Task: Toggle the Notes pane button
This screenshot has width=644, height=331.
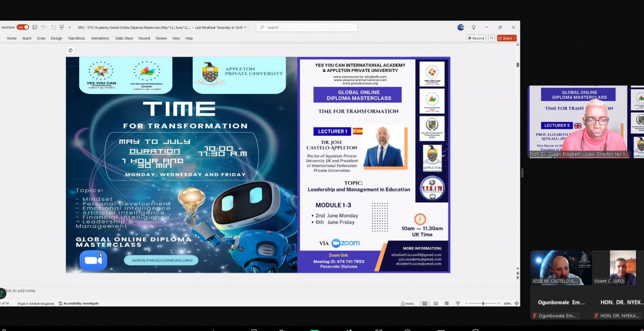Action: [408, 304]
